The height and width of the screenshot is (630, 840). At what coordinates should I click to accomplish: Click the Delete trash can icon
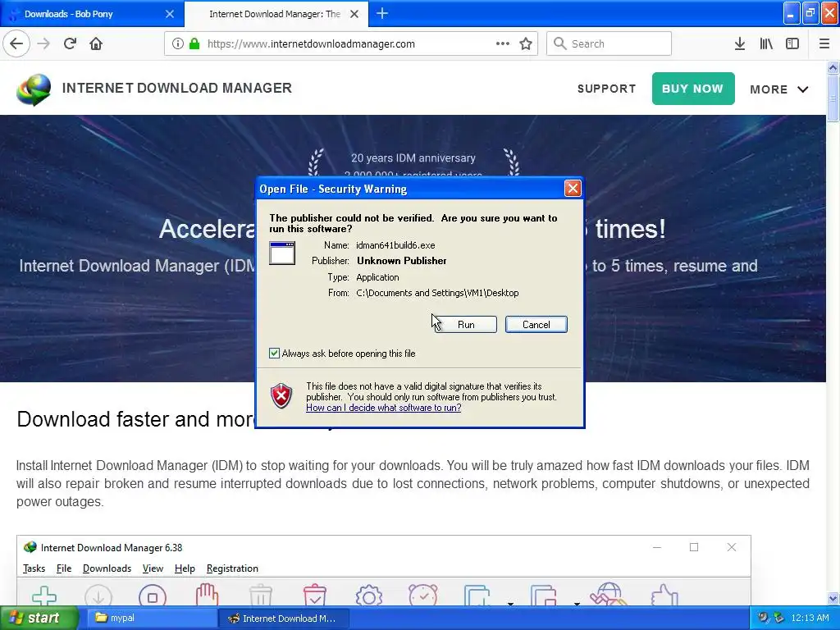coord(261,596)
